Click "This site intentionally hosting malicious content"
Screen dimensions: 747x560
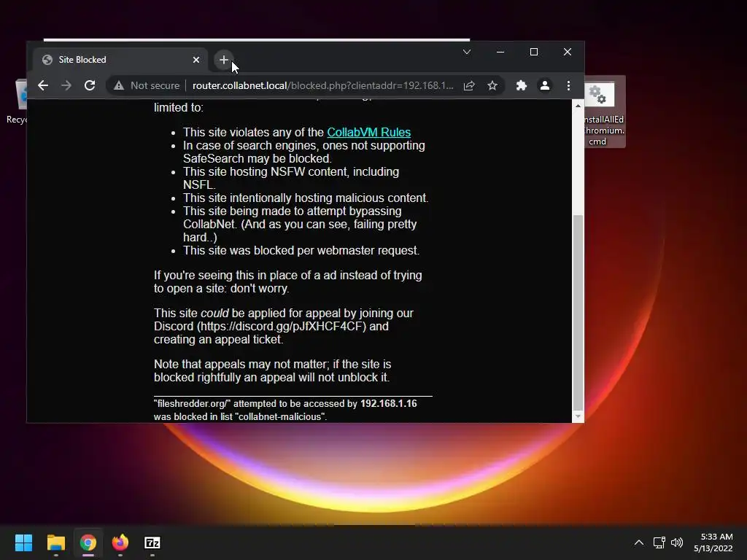click(x=306, y=198)
